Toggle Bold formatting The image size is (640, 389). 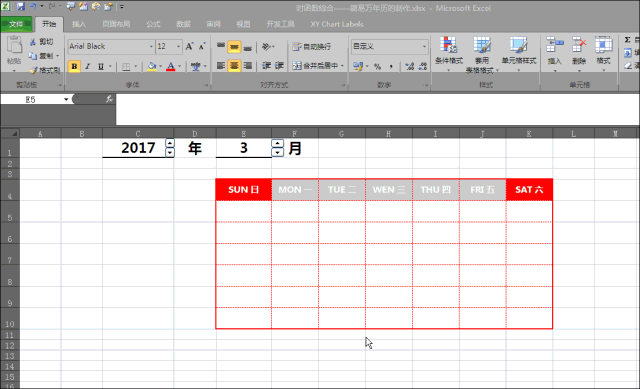pyautogui.click(x=74, y=66)
